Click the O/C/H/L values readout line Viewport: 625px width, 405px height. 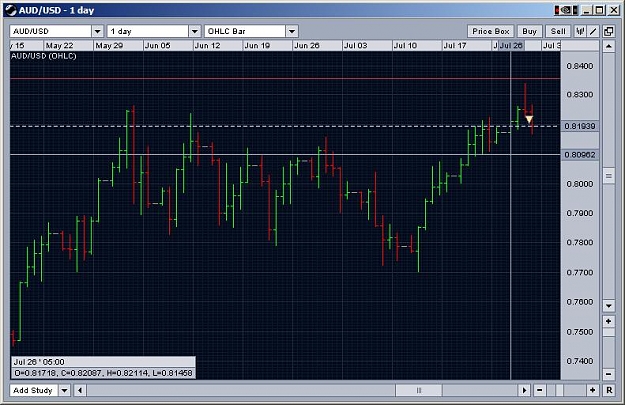(x=103, y=373)
